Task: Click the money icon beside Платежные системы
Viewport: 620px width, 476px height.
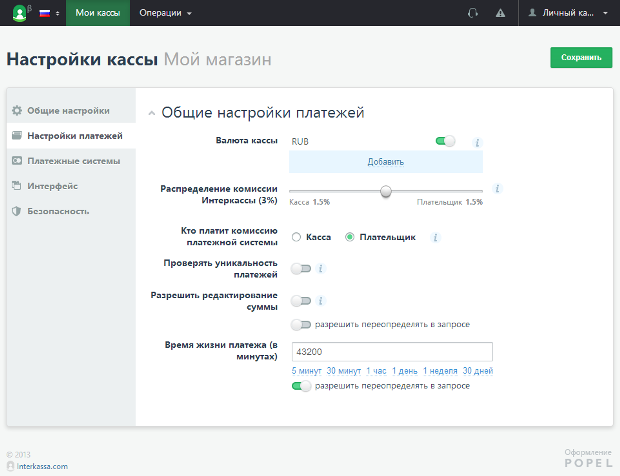Action: 17,161
